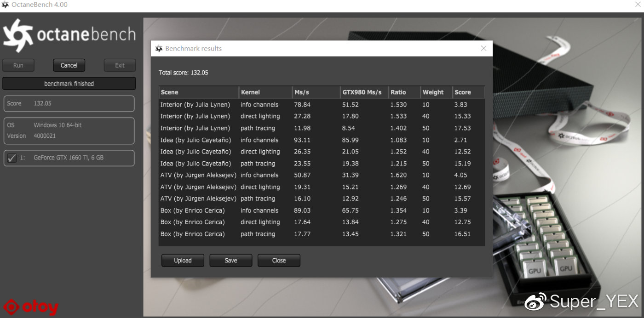The height and width of the screenshot is (318, 644).
Task: Click the Close button in dialog
Action: pyautogui.click(x=279, y=261)
